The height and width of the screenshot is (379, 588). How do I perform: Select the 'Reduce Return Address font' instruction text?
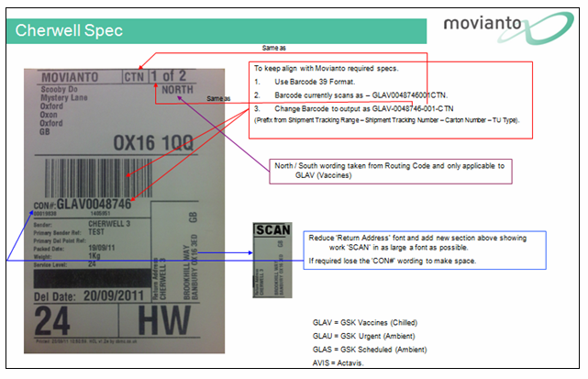point(417,242)
